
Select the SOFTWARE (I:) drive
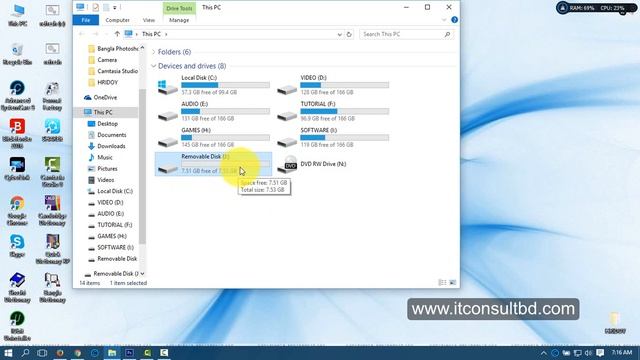pos(333,137)
